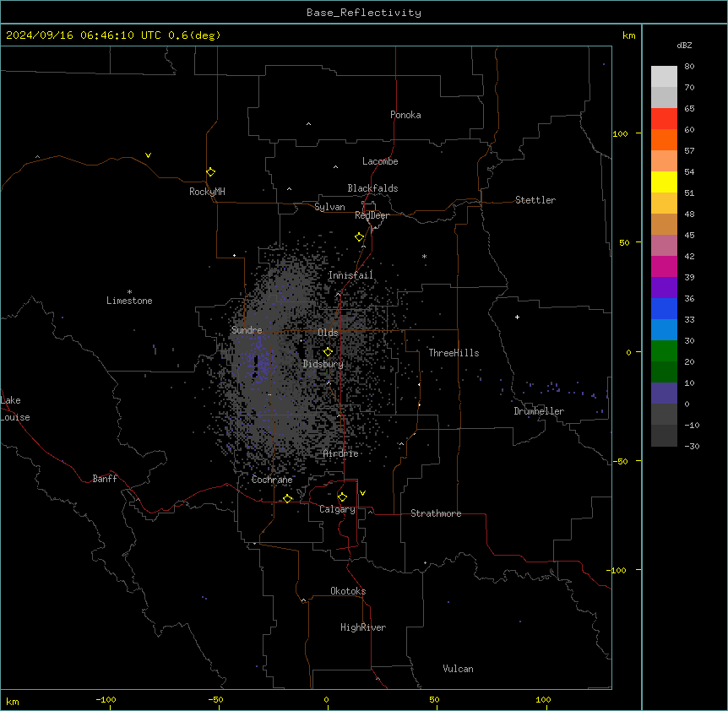Select the Vulcan label
Image resolution: width=728 pixels, height=711 pixels.
(x=459, y=669)
